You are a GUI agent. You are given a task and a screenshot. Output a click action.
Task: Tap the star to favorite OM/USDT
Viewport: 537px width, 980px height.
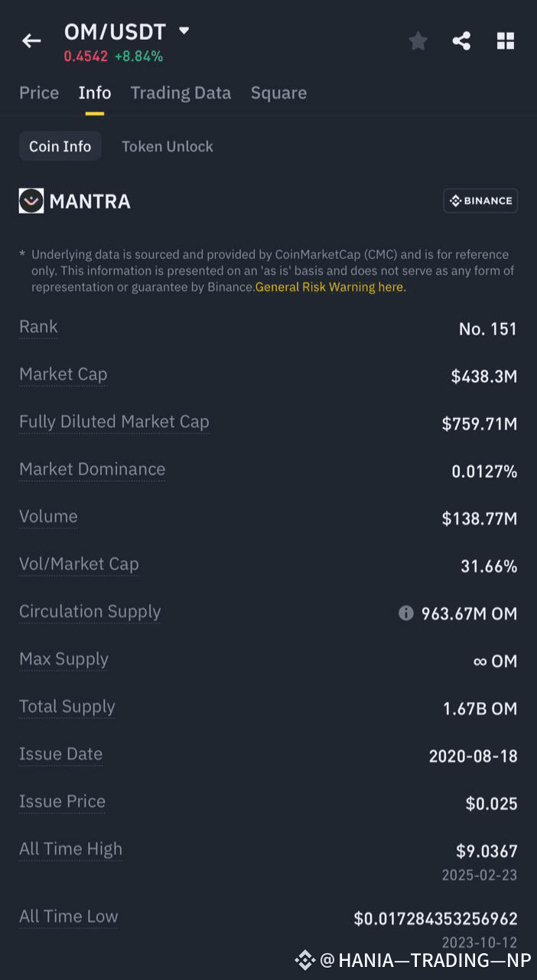(418, 41)
